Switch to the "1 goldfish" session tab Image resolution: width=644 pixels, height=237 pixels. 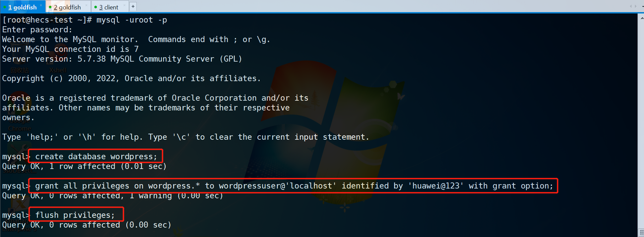click(x=22, y=7)
